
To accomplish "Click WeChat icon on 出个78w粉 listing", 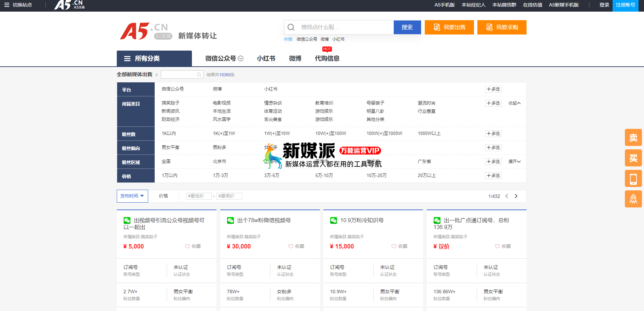I will [x=230, y=220].
